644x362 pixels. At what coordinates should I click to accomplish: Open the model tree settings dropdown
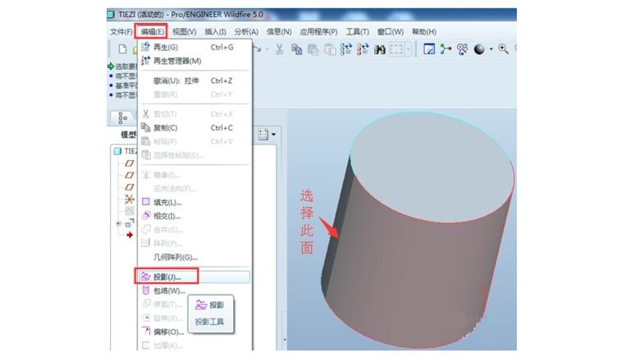point(267,135)
